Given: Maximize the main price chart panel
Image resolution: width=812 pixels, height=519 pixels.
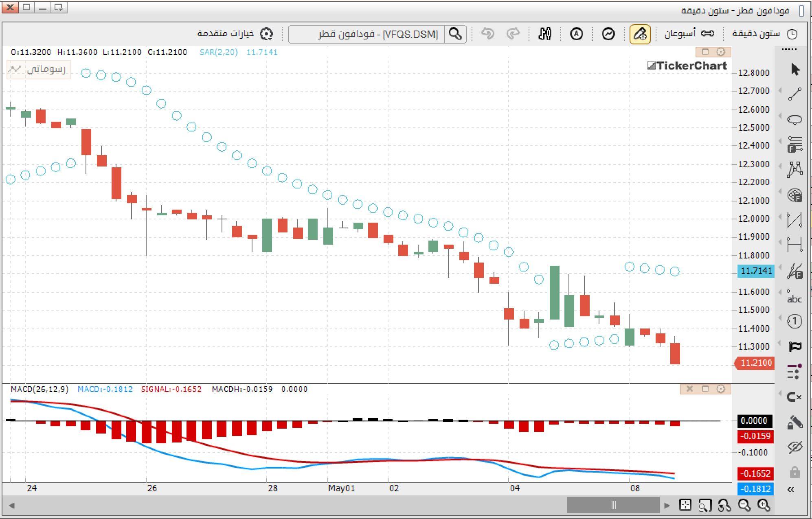Looking at the screenshot, I should coord(705,52).
